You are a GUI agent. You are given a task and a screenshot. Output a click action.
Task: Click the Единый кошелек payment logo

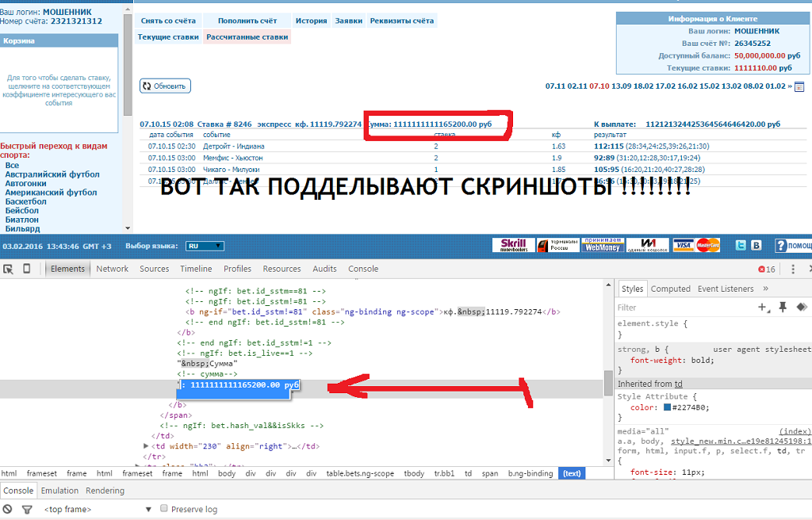647,245
